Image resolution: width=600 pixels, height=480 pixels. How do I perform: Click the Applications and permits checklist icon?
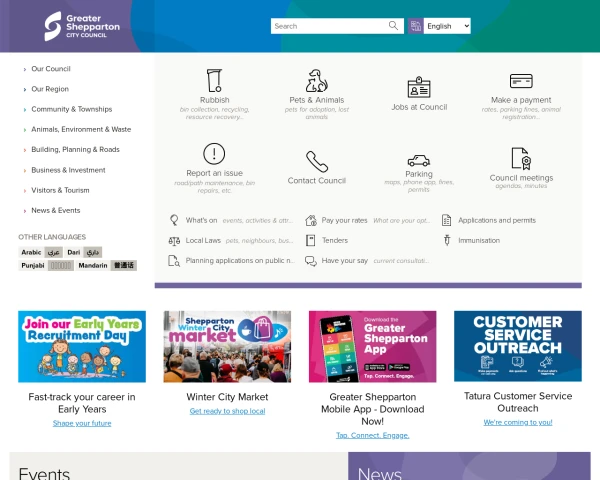(x=447, y=220)
